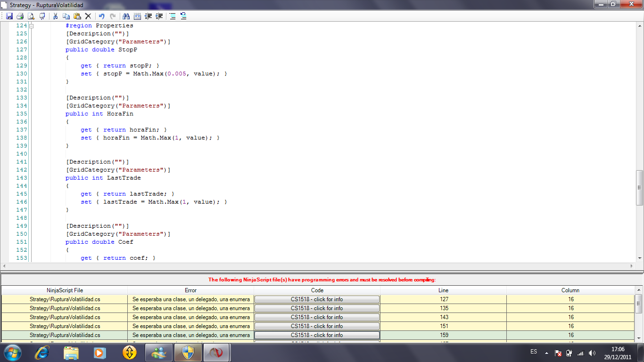Launch Internet Explorer from the taskbar
The image size is (644, 362).
point(43,352)
